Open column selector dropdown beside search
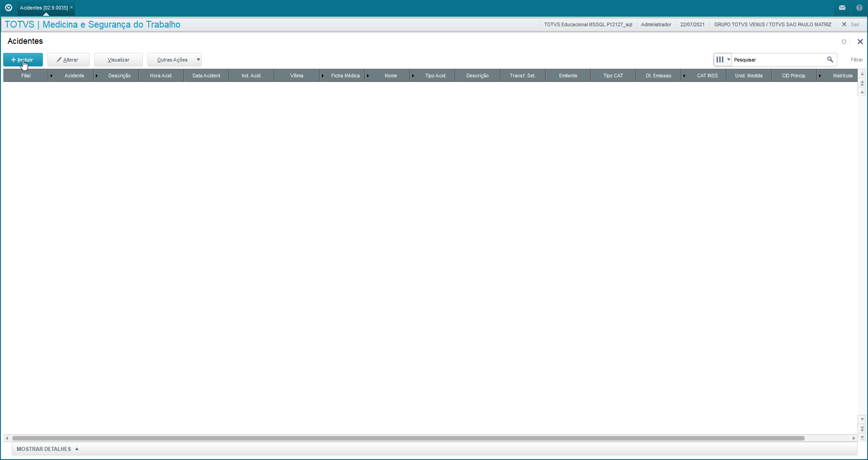This screenshot has height=460, width=868. click(723, 60)
